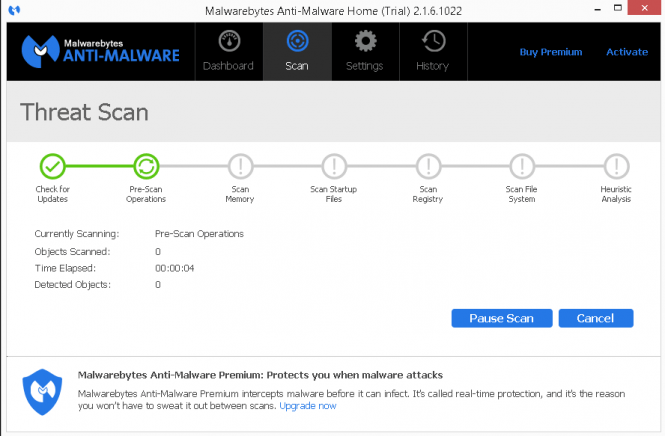Click the Scan Startup Files step icon

point(334,166)
